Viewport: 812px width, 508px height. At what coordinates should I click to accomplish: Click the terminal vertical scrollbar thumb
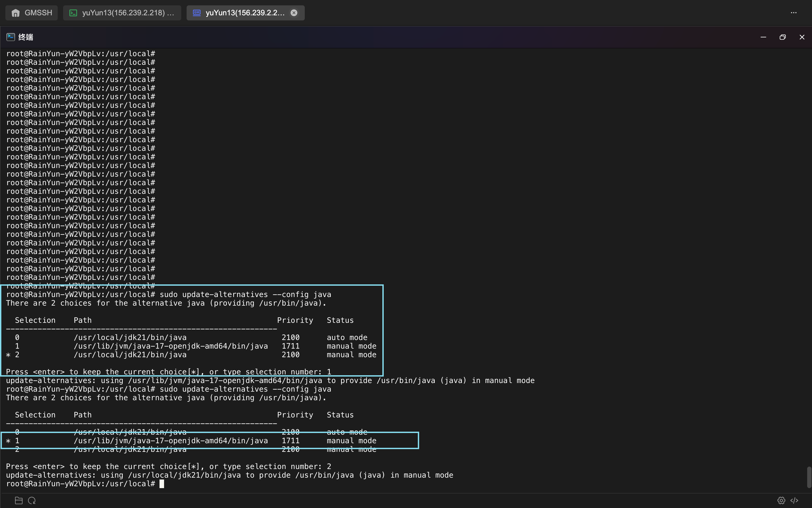click(x=809, y=477)
